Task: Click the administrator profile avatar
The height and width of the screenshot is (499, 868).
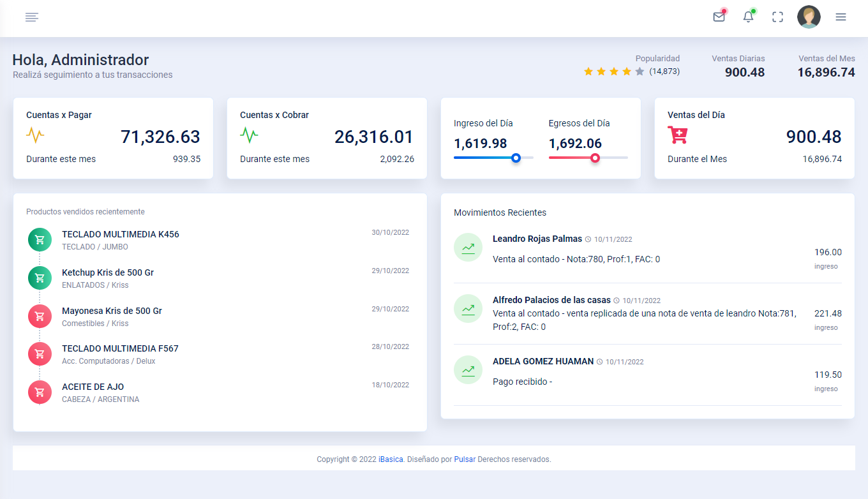Action: point(809,17)
